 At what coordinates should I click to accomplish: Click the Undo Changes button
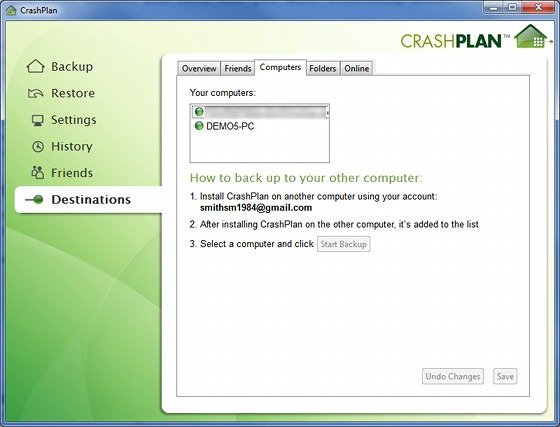[x=452, y=376]
